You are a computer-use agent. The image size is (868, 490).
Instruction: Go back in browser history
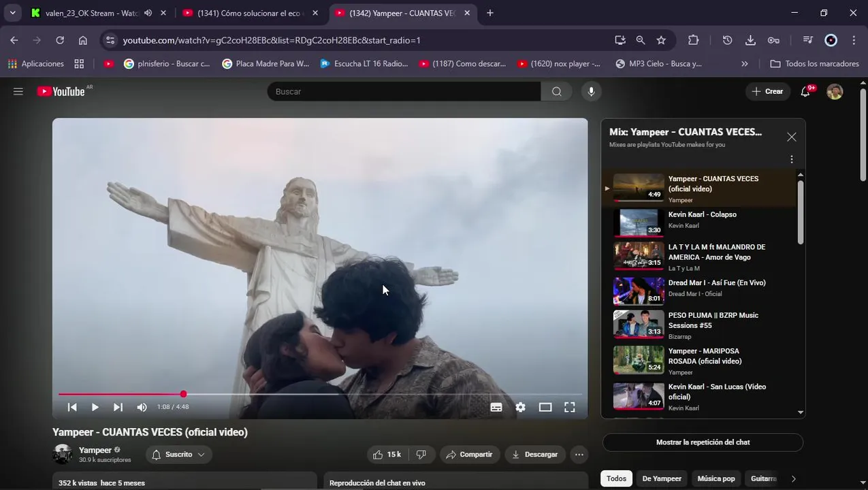click(14, 40)
